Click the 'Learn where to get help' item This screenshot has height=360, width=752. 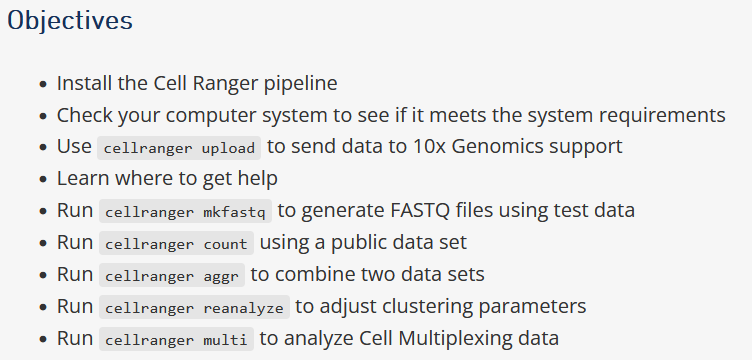pos(167,178)
